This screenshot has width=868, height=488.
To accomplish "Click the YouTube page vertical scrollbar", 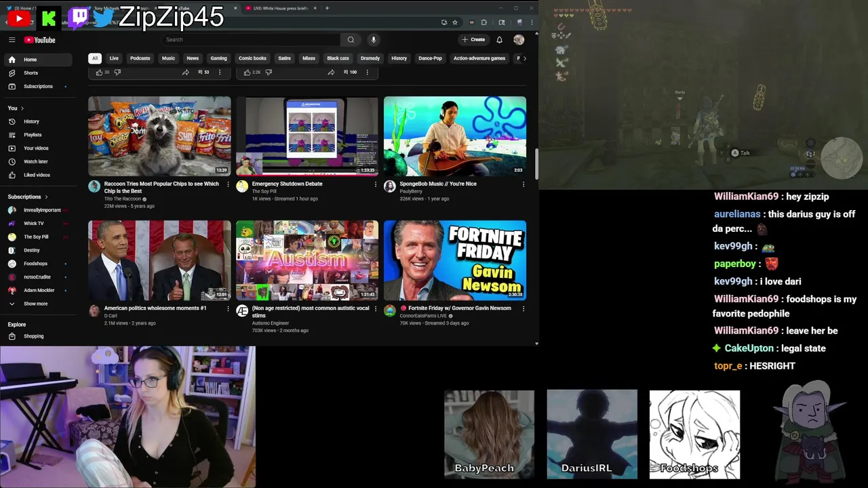I will click(536, 163).
